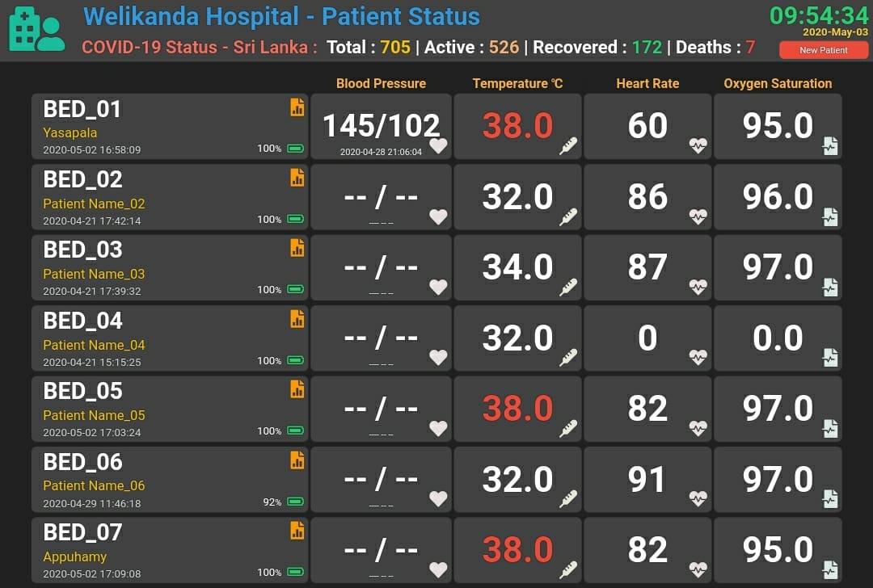Click the BED_02 thermometer icon

568,217
